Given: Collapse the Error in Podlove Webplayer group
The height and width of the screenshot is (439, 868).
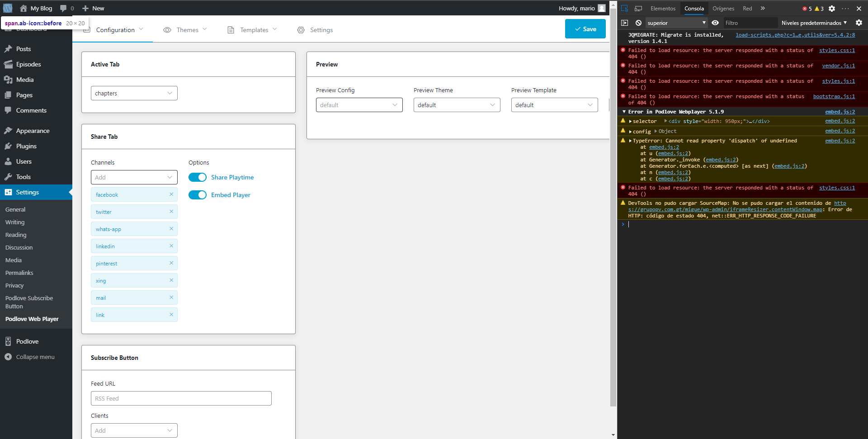Looking at the screenshot, I should 624,112.
